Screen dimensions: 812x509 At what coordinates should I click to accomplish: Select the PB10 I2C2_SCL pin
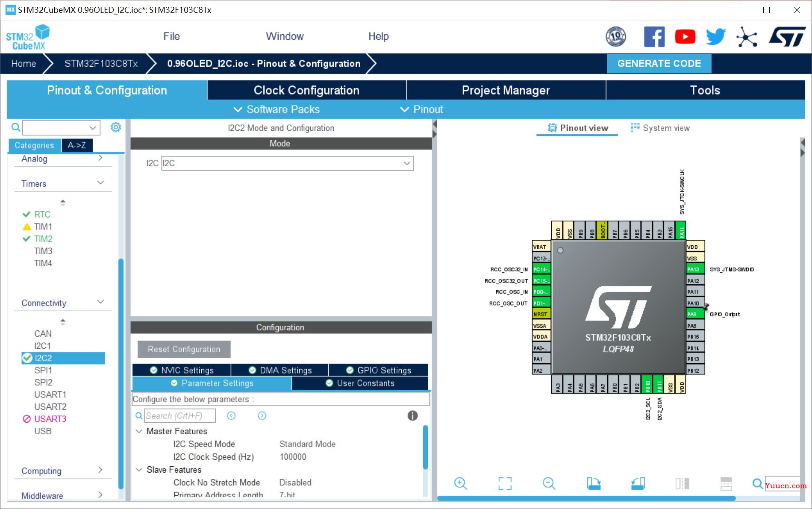click(648, 384)
